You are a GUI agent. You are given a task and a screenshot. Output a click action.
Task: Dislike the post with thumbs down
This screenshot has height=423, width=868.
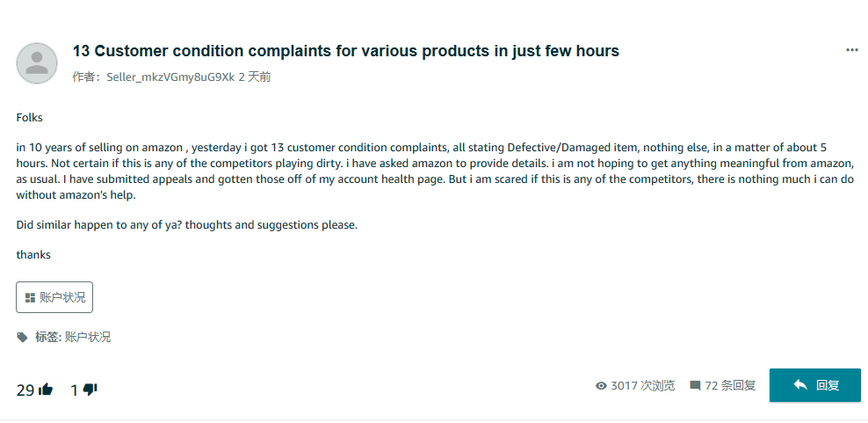[90, 389]
